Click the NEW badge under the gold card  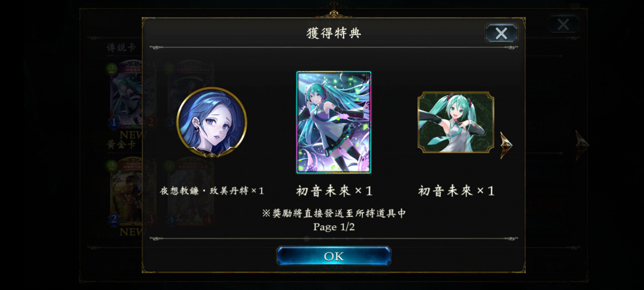[x=131, y=232]
